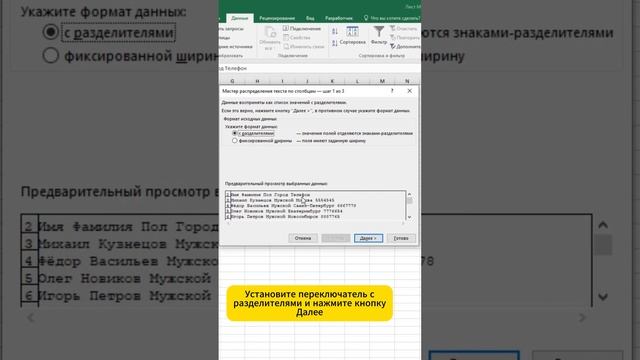The image size is (640, 360).
Task: Click the 'Что вы хотите сделать?' search box
Action: click(x=392, y=18)
